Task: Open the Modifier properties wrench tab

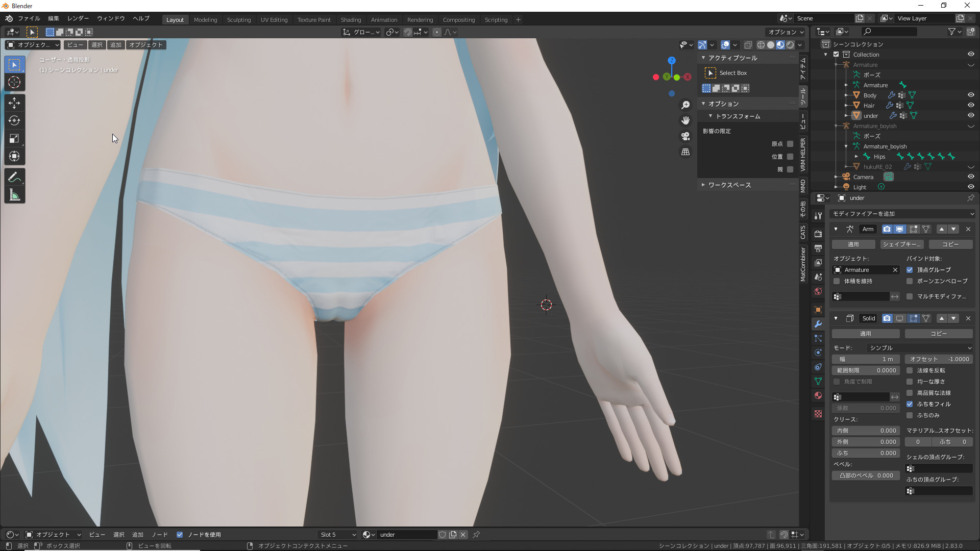Action: pyautogui.click(x=818, y=324)
